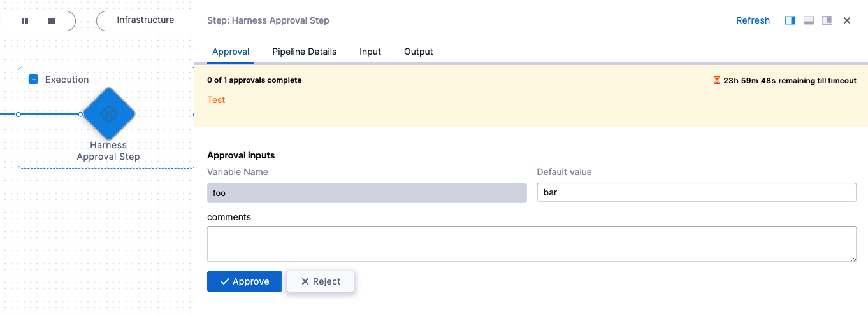Click the Default value field containing bar
Screen dimensions: 868x317
(696, 192)
